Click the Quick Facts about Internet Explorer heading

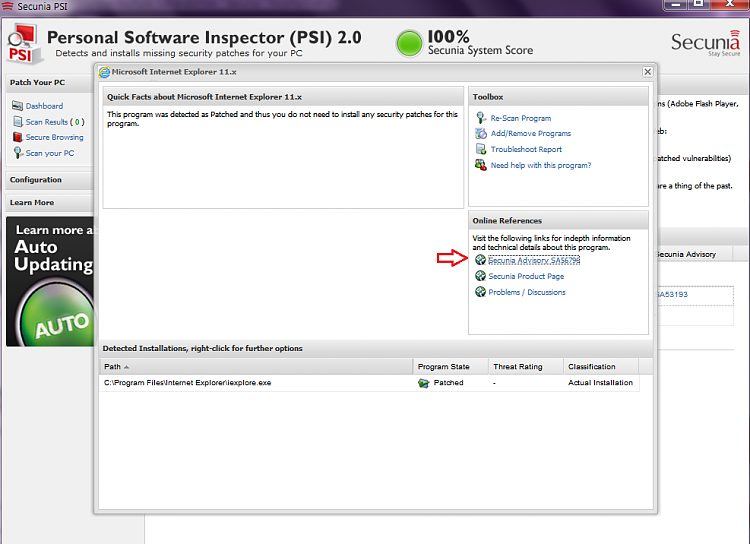pos(204,97)
